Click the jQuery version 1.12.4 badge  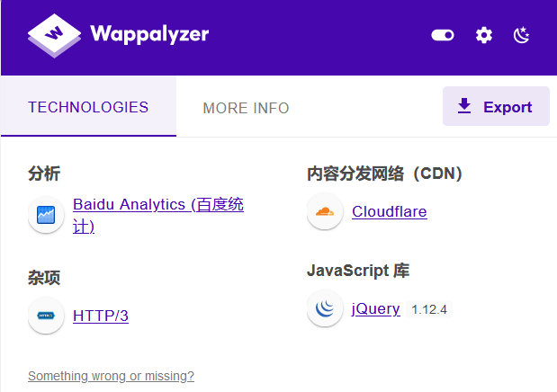click(x=429, y=309)
